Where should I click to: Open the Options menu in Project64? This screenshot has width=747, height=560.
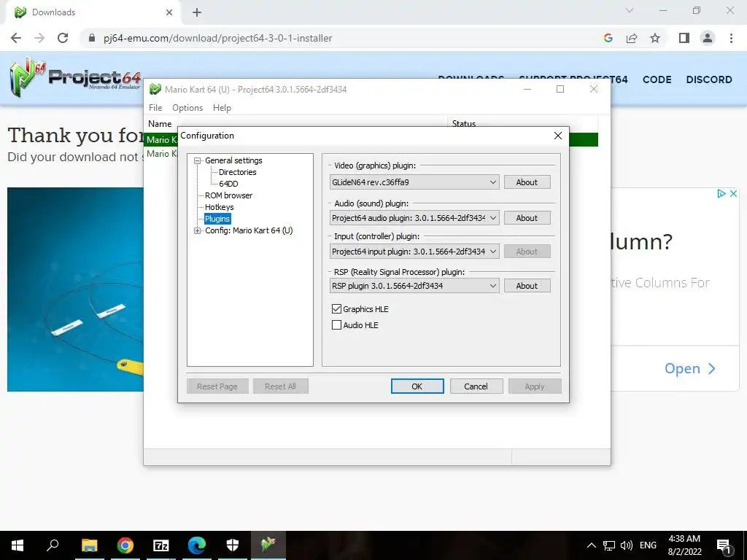pos(187,108)
